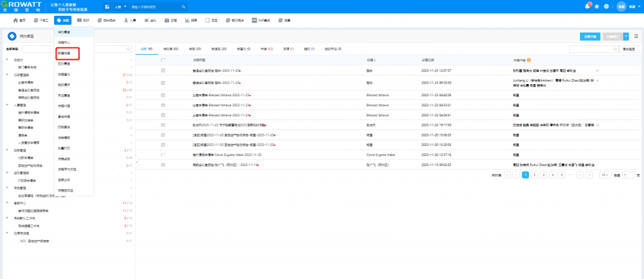
Task: Collapse the 行政管理部 node showing 27/44
Action: click(7, 75)
